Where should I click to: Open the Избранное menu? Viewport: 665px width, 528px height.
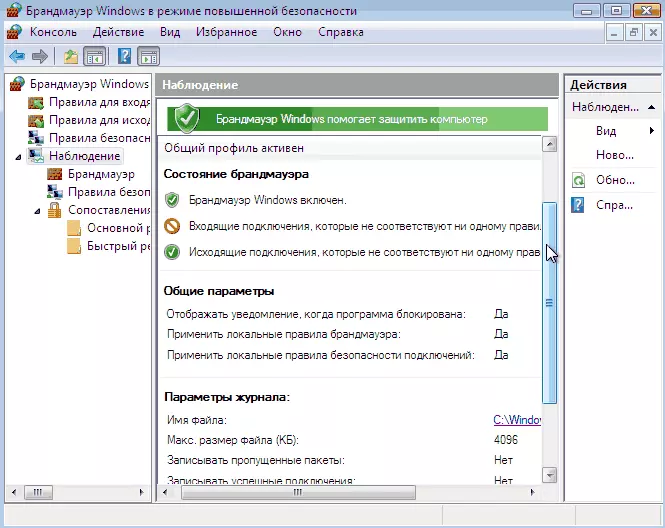point(226,32)
